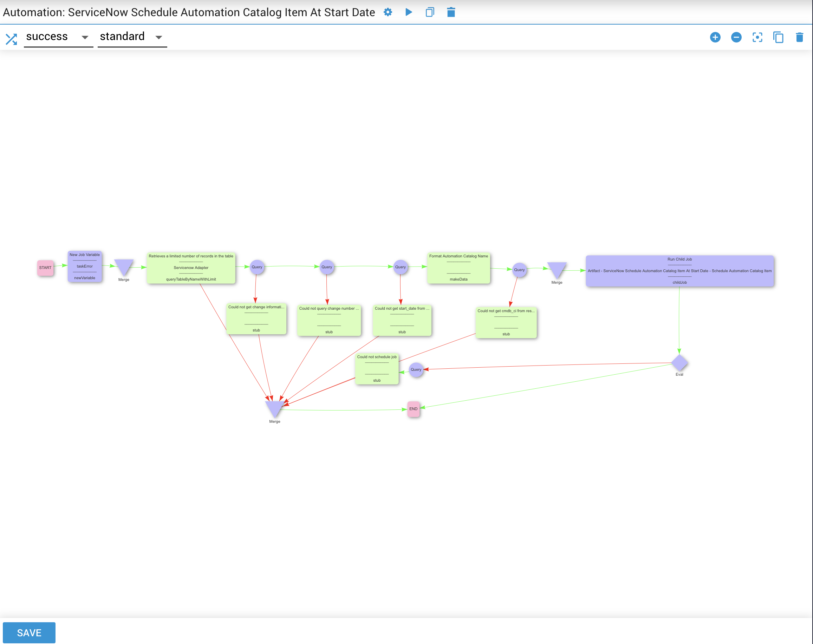Select the bottom Merge triangle near END
Screen dimensions: 813x644
point(274,409)
